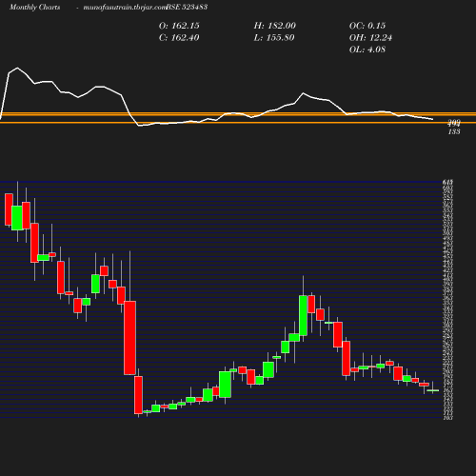Click the "OH: 12.24" reading
The image size is (476, 476).
[x=370, y=38]
